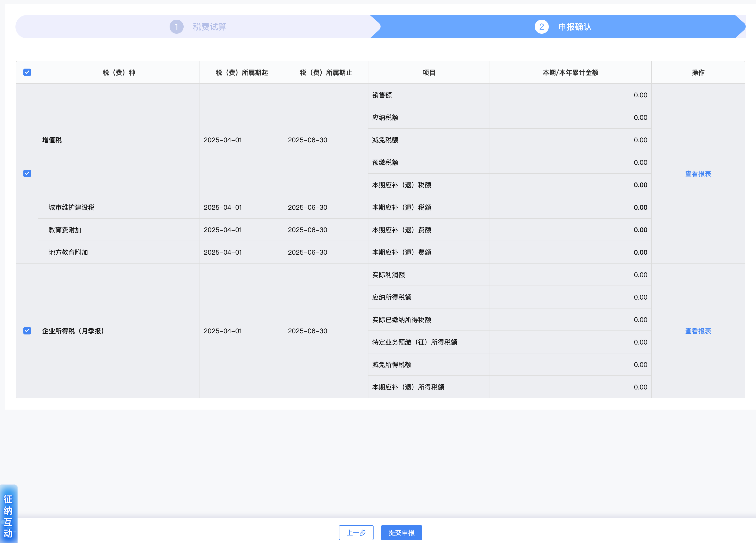
Task: Click the 操作 column header
Action: (x=698, y=72)
